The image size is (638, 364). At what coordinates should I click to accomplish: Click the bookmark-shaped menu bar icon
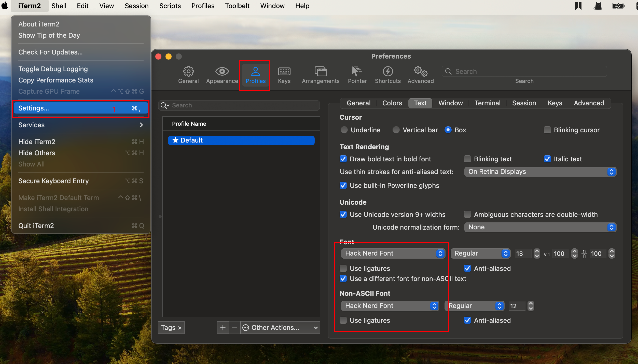pos(578,6)
